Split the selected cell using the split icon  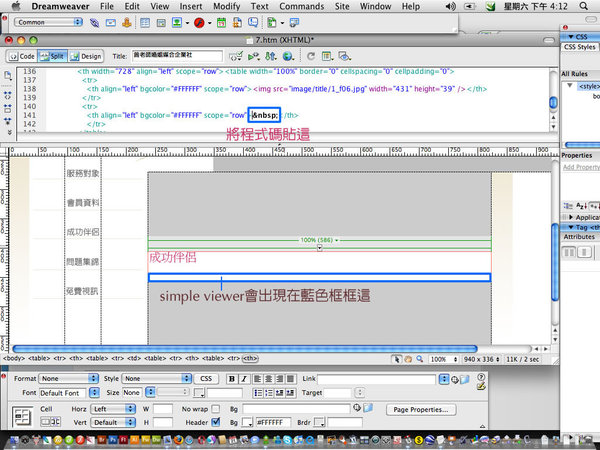[56, 422]
